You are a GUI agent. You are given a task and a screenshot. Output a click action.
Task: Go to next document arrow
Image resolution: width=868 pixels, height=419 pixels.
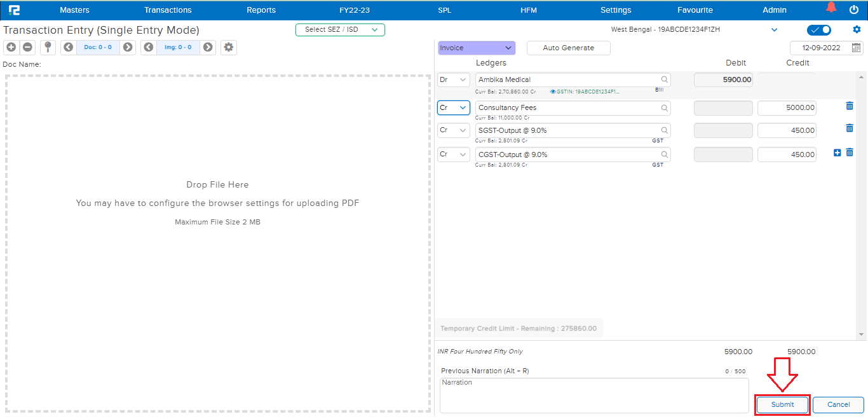tap(128, 48)
